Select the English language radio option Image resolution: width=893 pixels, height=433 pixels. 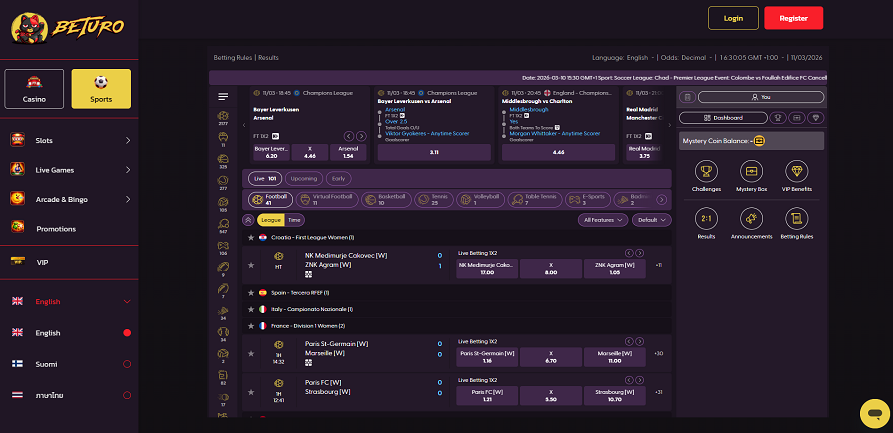(x=127, y=333)
